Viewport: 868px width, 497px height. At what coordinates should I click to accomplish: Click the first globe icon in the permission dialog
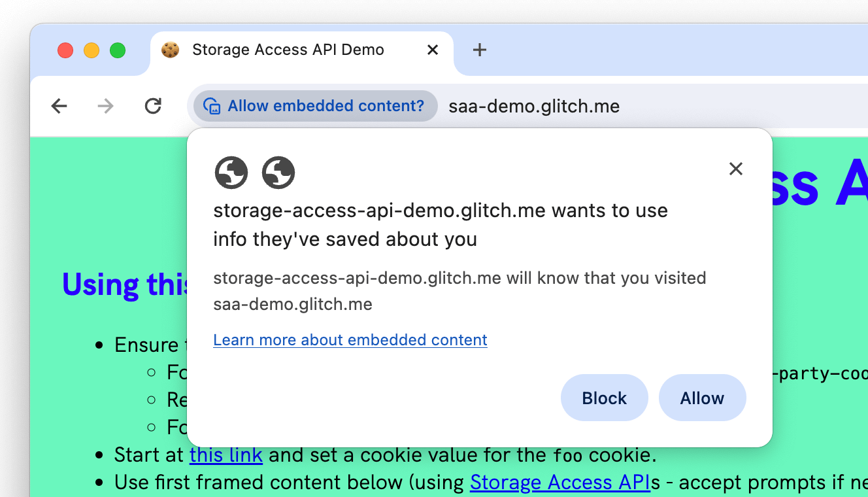click(x=231, y=173)
